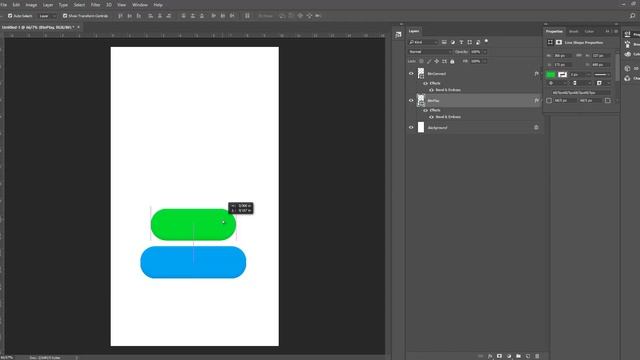640x360 pixels.
Task: Enable the Auto-Select checkbox
Action: click(10, 16)
